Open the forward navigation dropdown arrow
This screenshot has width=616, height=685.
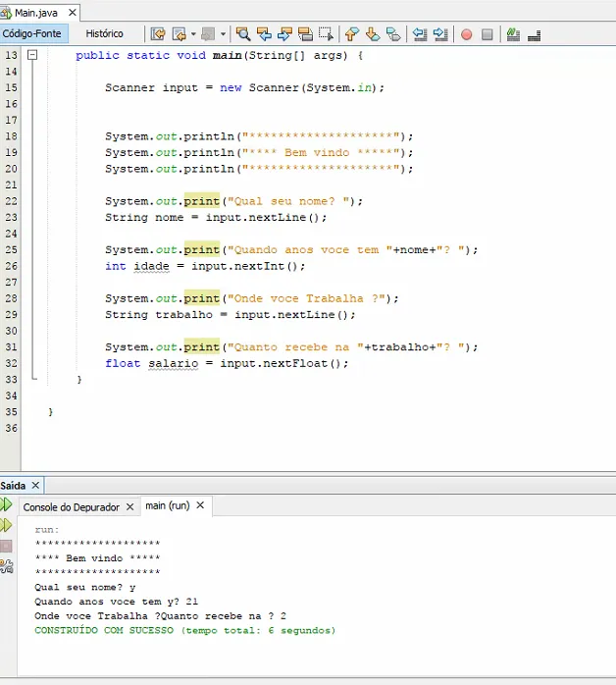click(x=224, y=34)
